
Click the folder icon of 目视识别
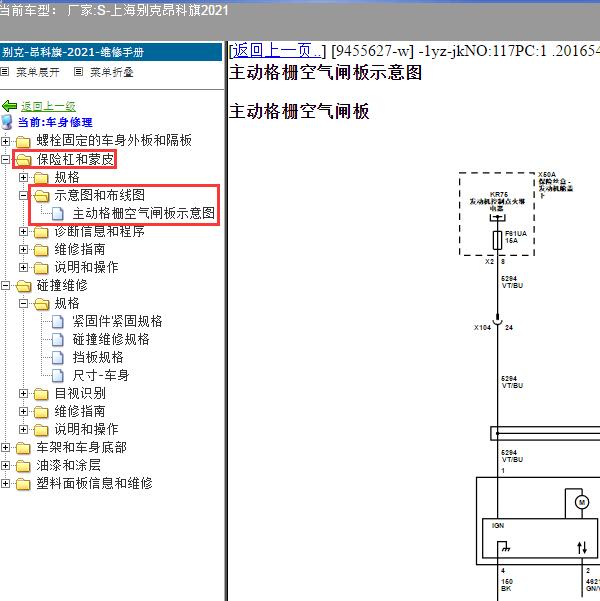pos(41,394)
